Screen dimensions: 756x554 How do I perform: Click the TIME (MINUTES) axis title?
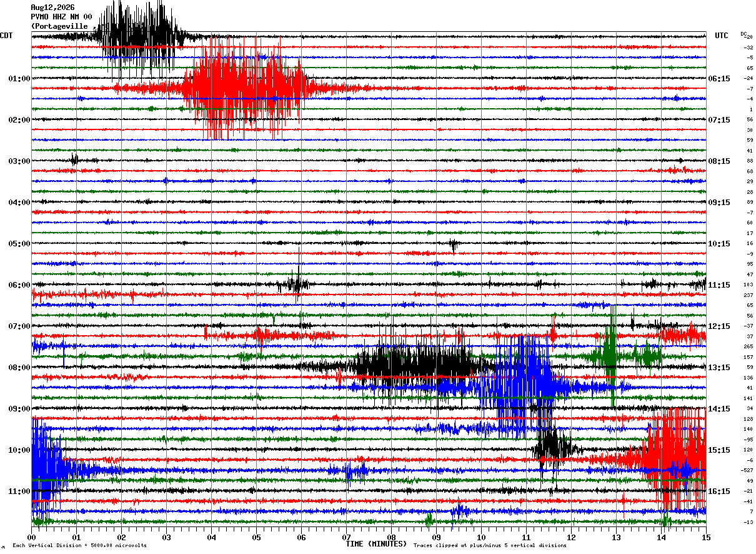coord(376,544)
